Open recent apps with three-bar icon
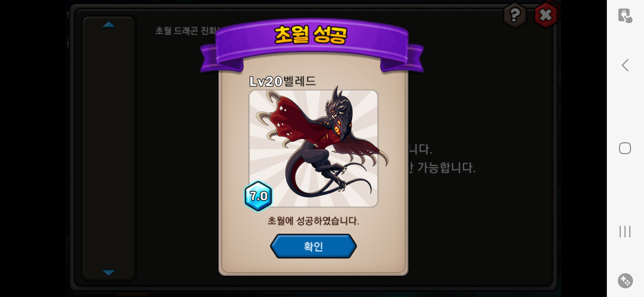 click(x=625, y=232)
